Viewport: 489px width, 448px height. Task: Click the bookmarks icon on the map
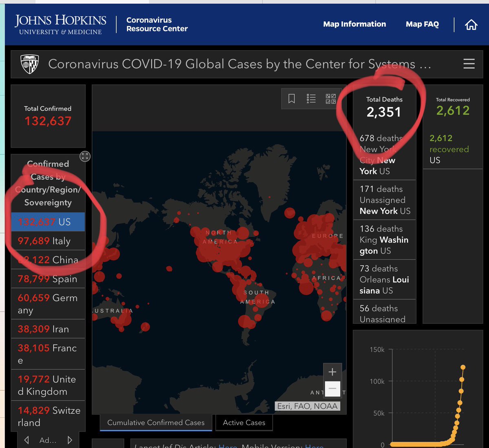pyautogui.click(x=291, y=98)
